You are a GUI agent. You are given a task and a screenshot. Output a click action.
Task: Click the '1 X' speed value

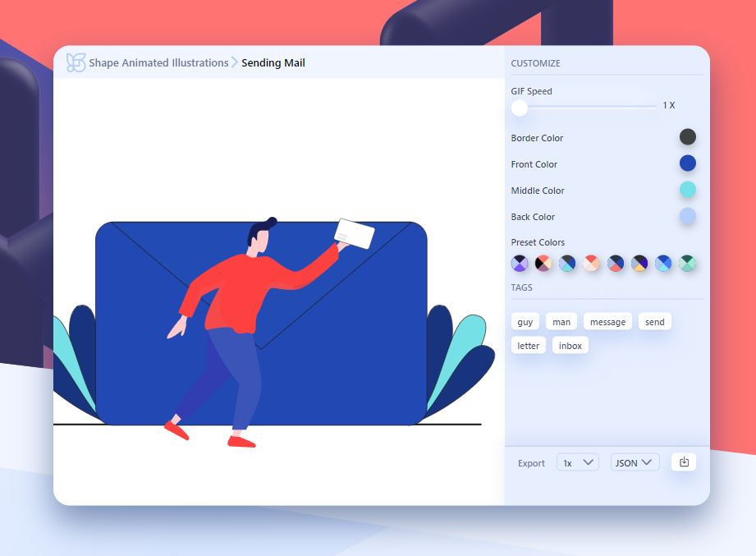pyautogui.click(x=669, y=105)
